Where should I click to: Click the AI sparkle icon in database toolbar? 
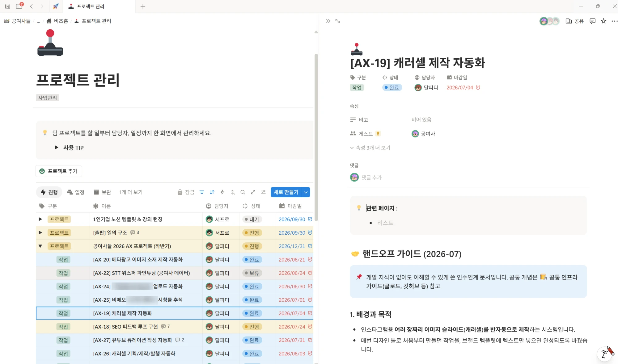[233, 192]
